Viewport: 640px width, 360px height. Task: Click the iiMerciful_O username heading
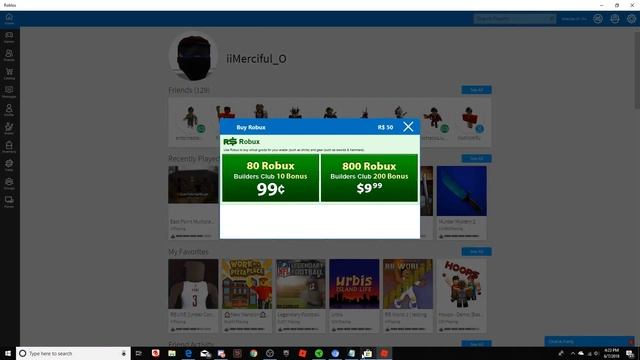256,59
